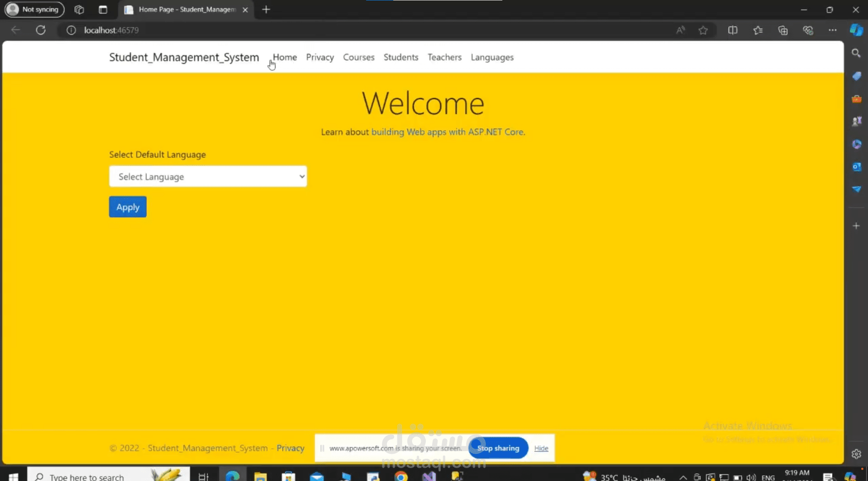Open the Privacy page from navbar
The width and height of the screenshot is (868, 481).
tap(320, 57)
